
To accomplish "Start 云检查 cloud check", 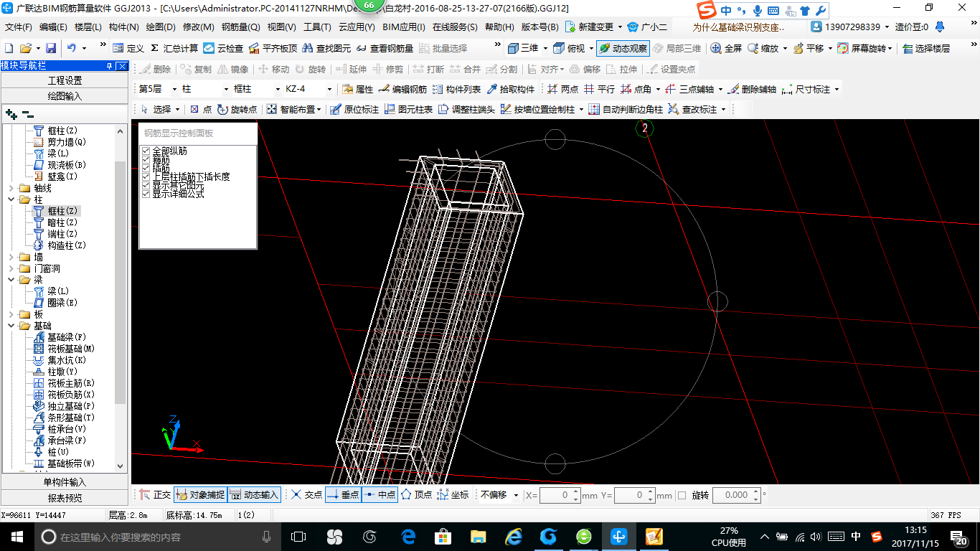I will 223,48.
